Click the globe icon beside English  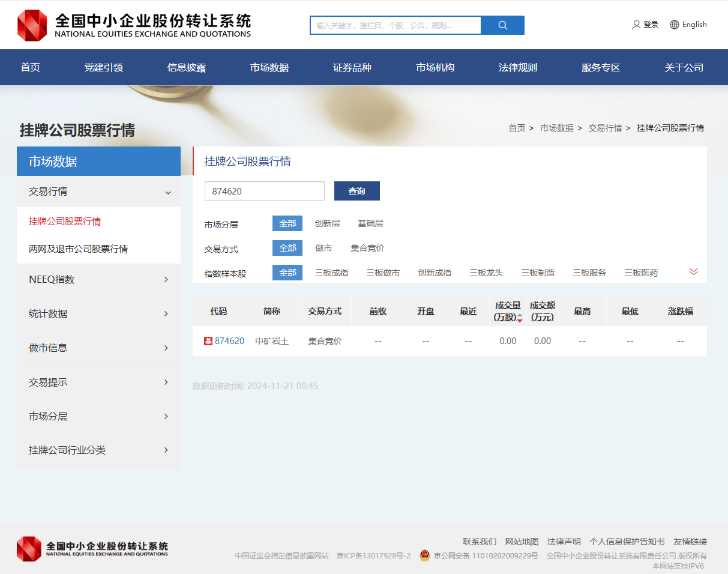(x=675, y=25)
